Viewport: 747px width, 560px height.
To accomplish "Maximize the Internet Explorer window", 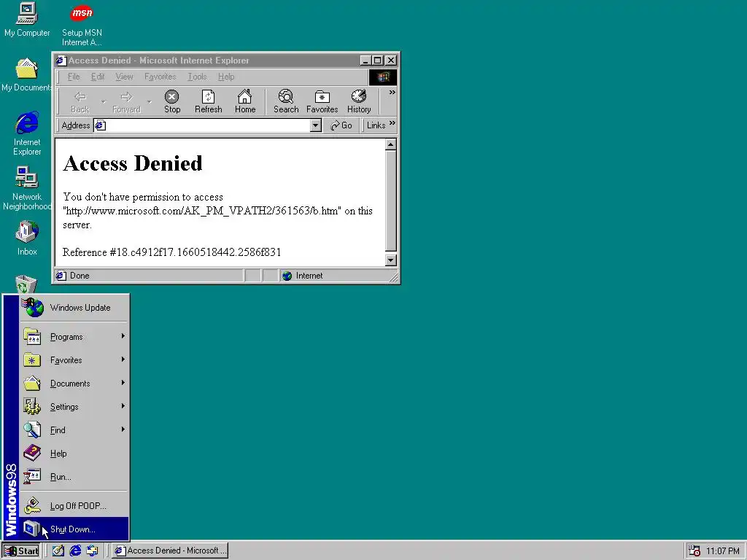I will click(377, 61).
